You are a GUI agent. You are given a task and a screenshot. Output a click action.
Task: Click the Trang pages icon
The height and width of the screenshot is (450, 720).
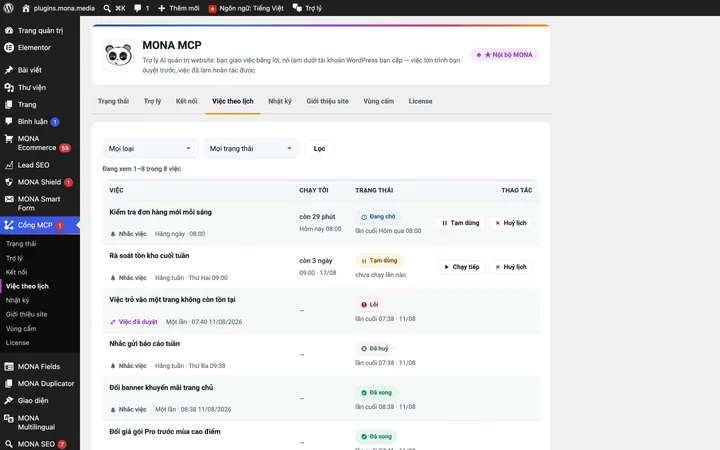pyautogui.click(x=9, y=104)
